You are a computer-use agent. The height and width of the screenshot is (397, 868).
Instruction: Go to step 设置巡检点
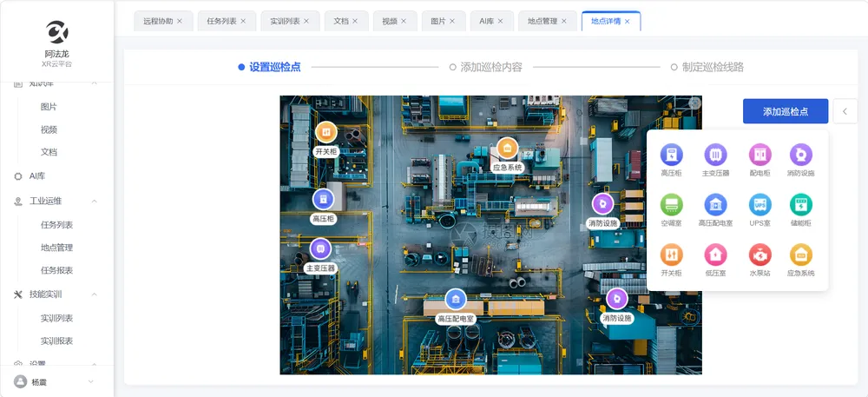click(270, 67)
